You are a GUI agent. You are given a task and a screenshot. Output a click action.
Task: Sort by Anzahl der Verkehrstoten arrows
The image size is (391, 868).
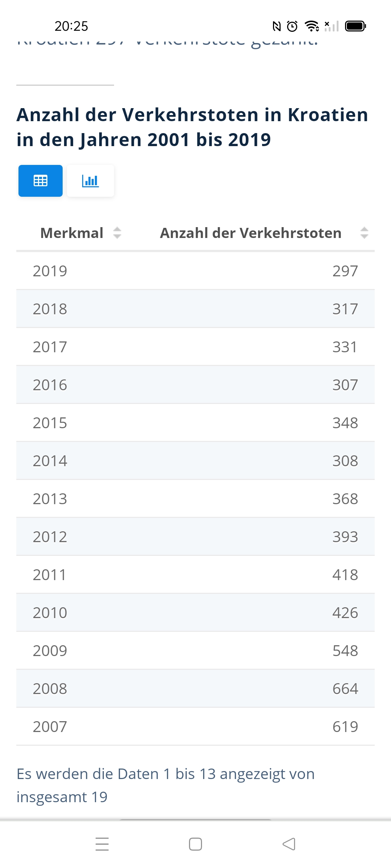pyautogui.click(x=364, y=233)
